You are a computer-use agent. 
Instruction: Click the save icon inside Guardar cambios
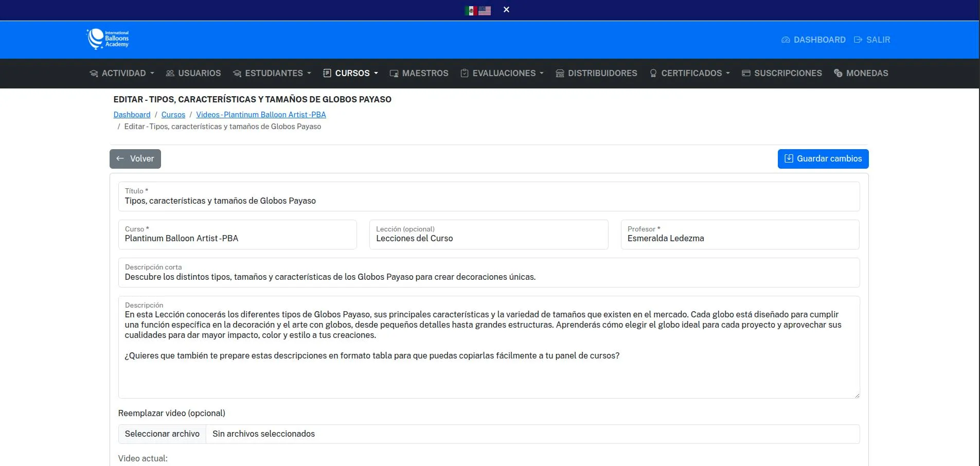pos(789,158)
